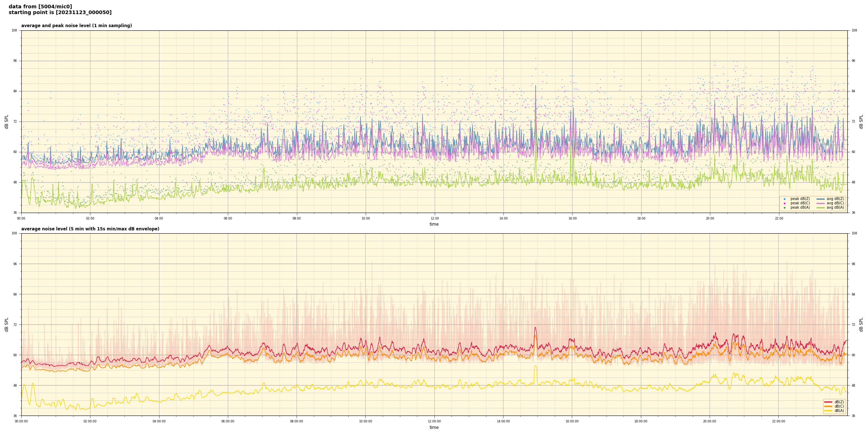Click the red dB(Z) legend entry in bottom chart
This screenshot has height=434, width=868.
[828, 402]
